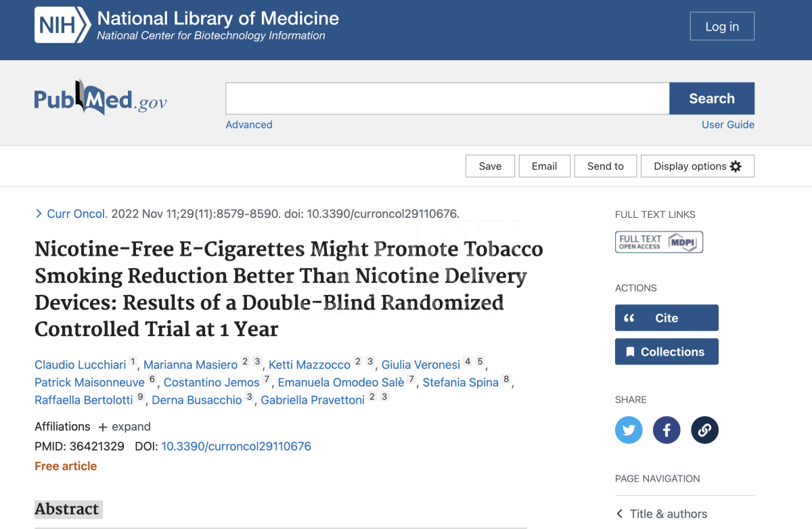The image size is (812, 529).
Task: Click the Save button
Action: click(x=490, y=166)
